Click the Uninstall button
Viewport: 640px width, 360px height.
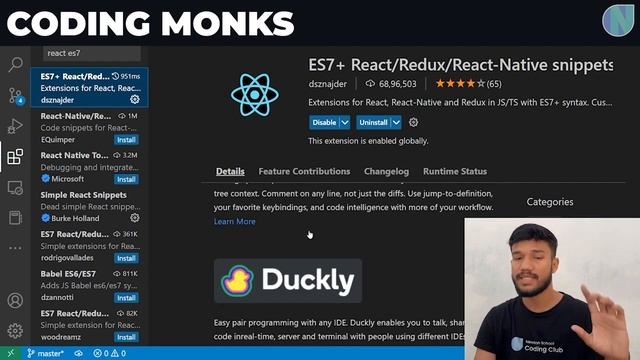point(373,122)
